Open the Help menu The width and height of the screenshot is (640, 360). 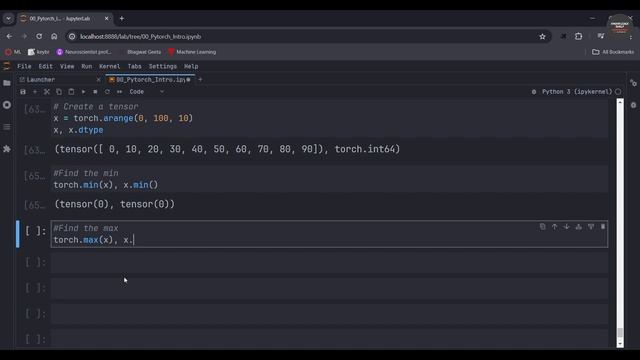tap(191, 67)
